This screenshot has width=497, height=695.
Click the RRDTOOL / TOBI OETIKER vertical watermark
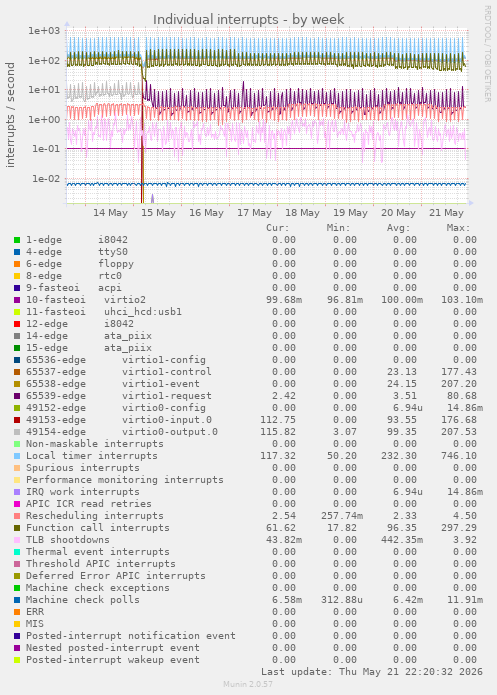(487, 54)
